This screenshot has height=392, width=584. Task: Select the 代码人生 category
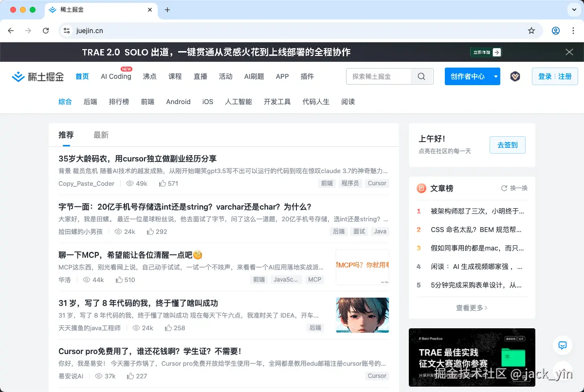[316, 102]
